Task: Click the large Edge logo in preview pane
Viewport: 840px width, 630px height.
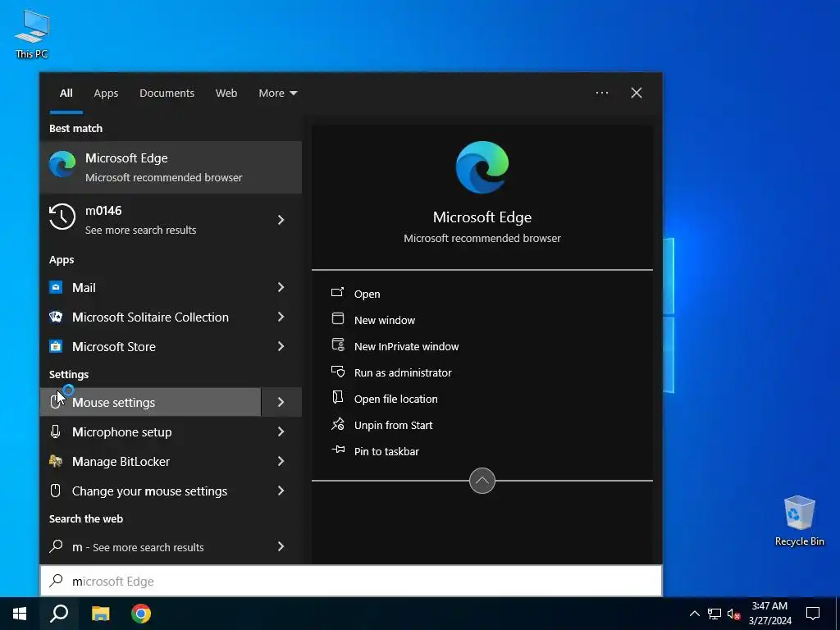Action: [482, 167]
